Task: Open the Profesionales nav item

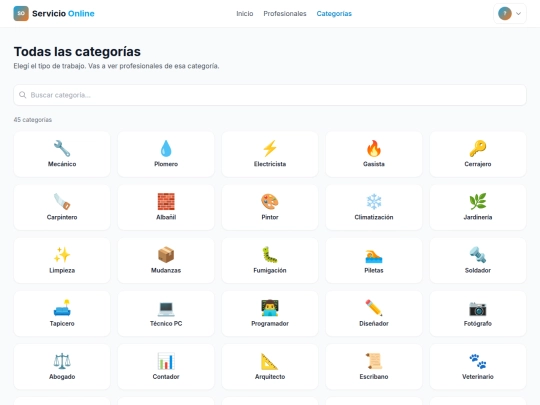Action: click(285, 13)
